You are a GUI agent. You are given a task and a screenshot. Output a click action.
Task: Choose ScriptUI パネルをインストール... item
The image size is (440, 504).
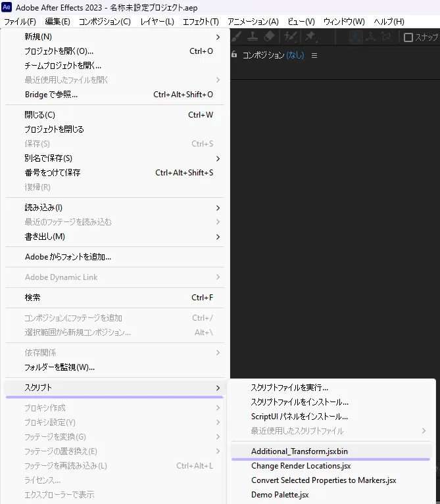click(331, 417)
